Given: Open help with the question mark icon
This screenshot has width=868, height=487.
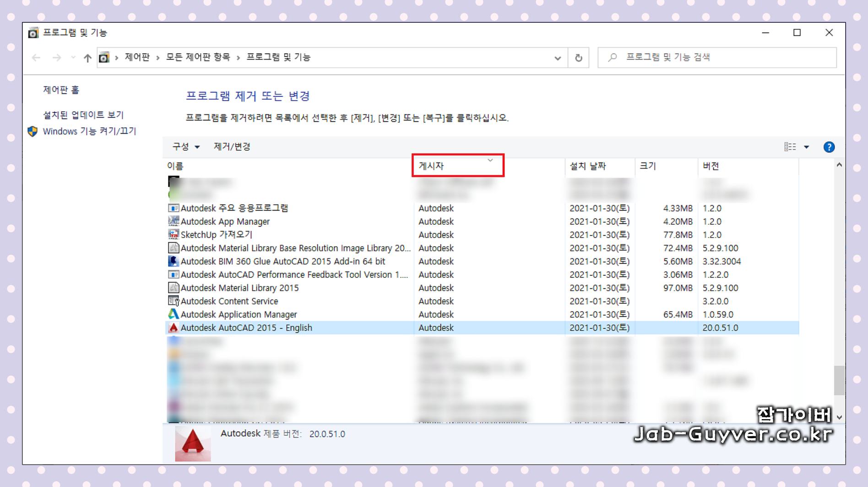Looking at the screenshot, I should click(x=829, y=147).
